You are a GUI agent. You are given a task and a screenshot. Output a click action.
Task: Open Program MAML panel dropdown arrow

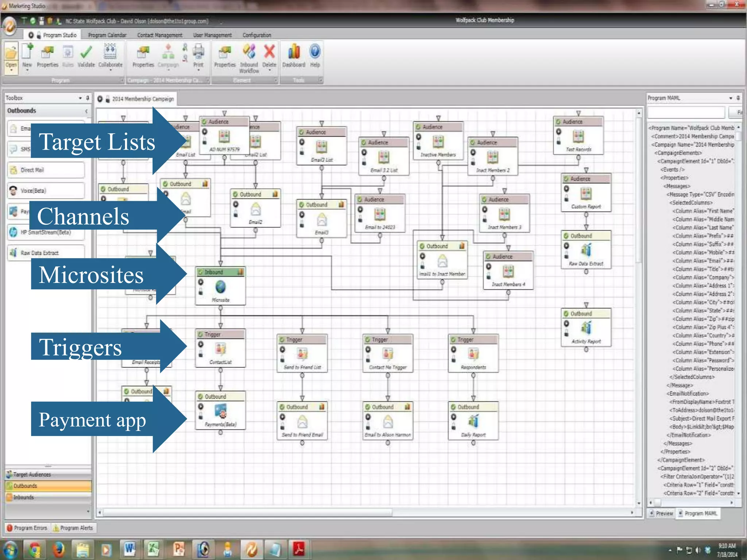731,98
